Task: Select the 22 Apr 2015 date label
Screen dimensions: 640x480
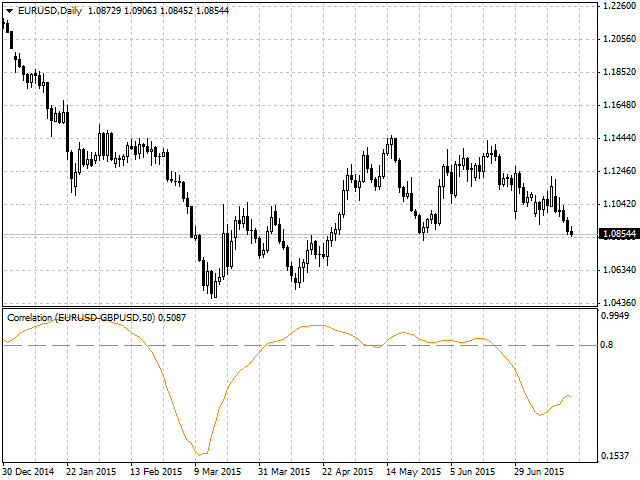Action: pos(348,472)
